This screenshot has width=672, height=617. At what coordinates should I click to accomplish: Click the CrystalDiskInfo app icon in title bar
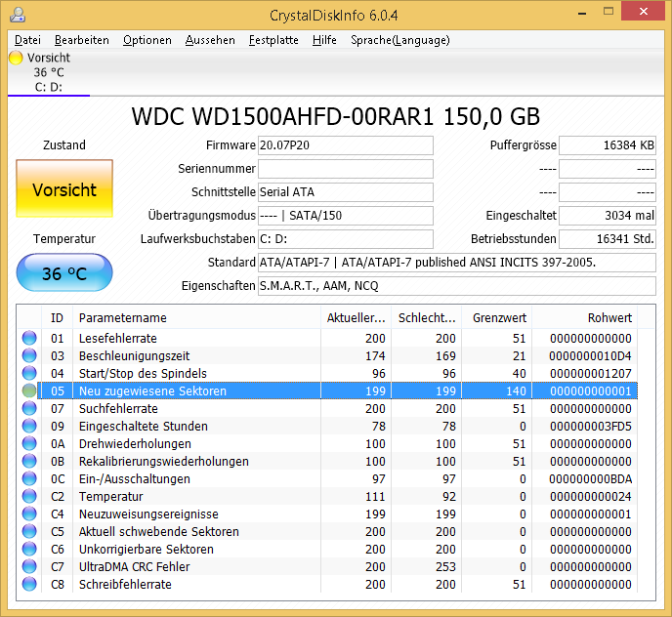pos(18,15)
